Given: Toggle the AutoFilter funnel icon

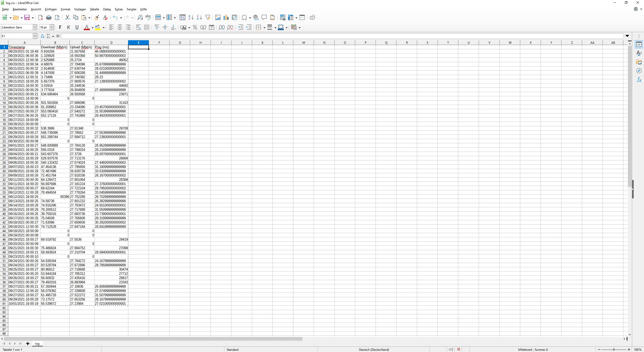Looking at the screenshot, I should click(208, 17).
